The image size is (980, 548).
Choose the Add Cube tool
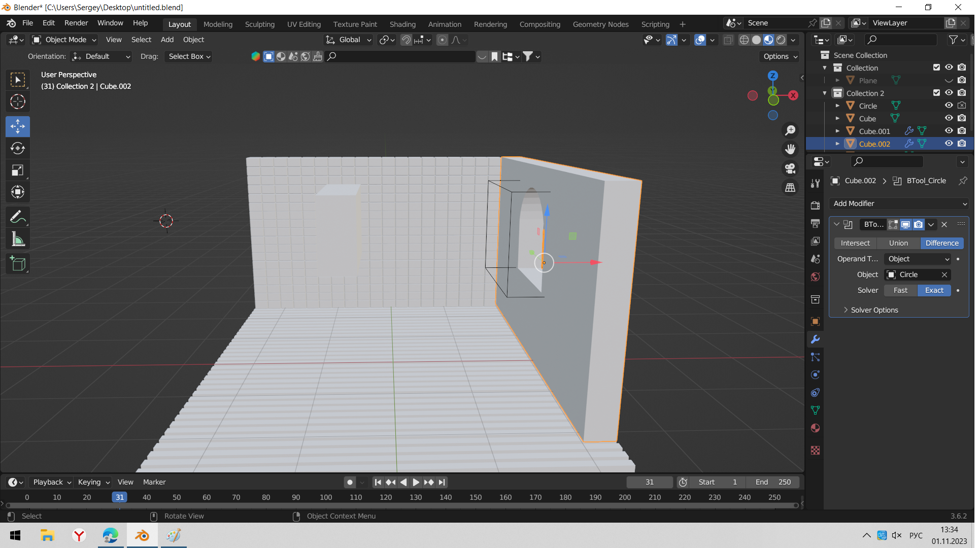pos(18,264)
